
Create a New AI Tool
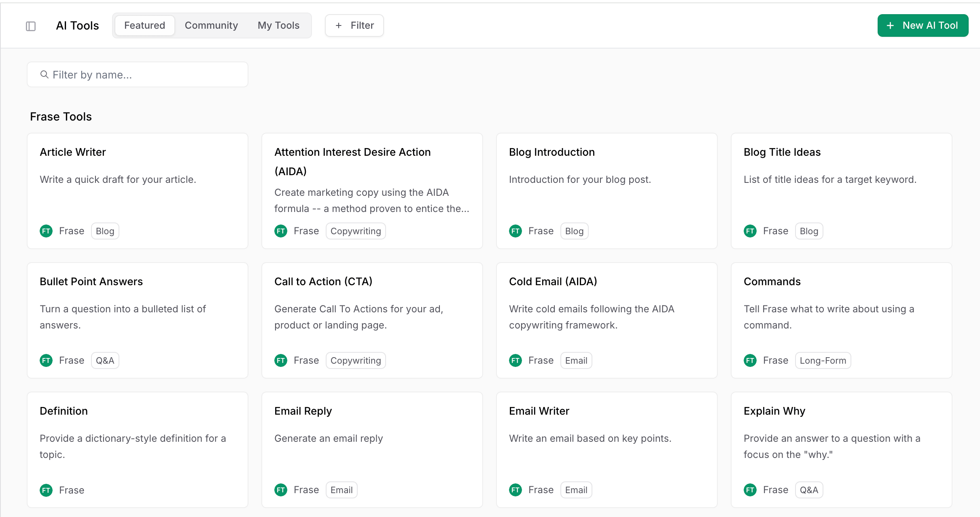pos(923,25)
